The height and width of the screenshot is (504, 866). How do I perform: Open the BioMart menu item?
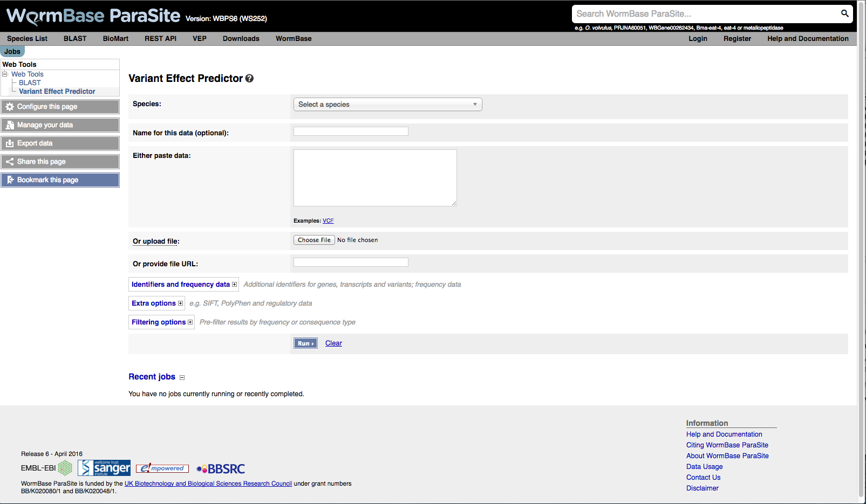[x=115, y=39]
